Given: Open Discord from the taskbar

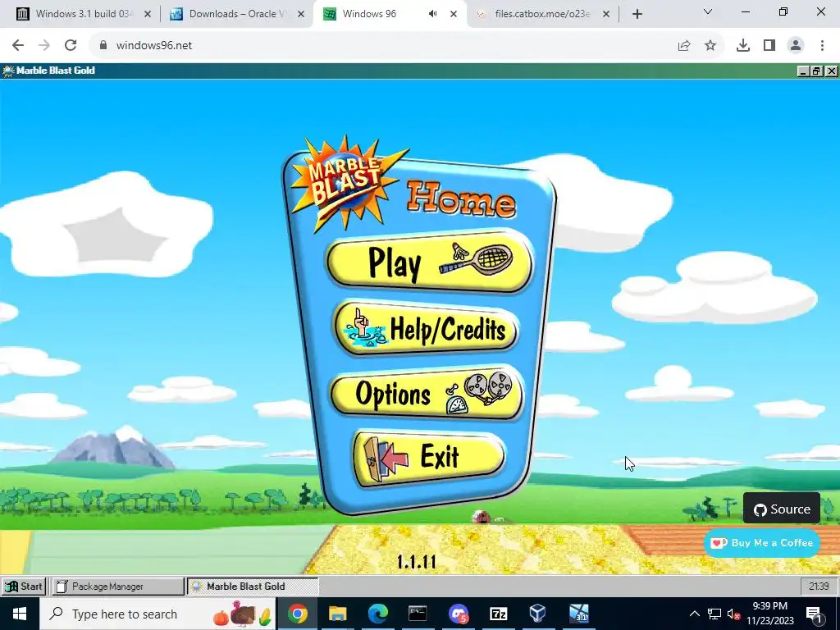Looking at the screenshot, I should click(x=459, y=614).
